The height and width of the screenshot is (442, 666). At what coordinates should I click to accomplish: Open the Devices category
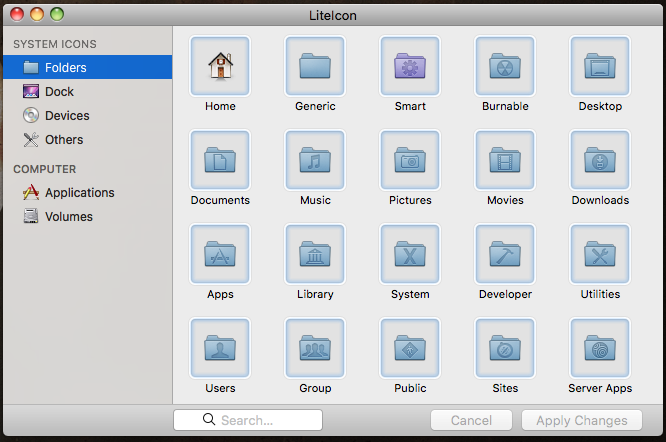click(87, 115)
